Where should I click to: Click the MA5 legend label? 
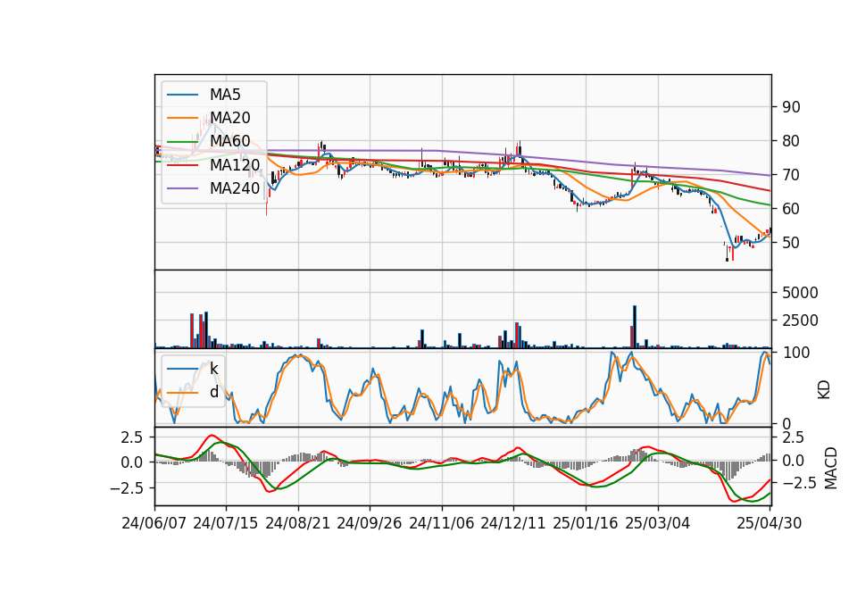coord(225,95)
